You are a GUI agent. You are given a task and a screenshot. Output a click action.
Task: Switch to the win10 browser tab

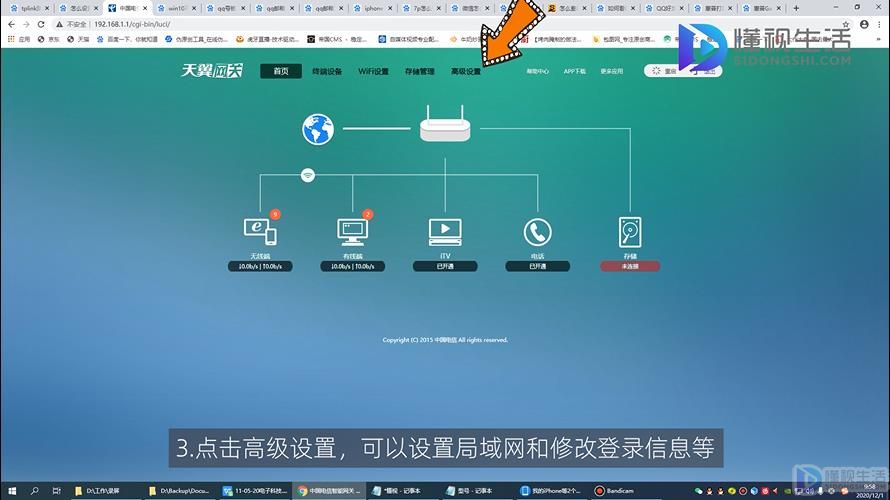pyautogui.click(x=176, y=8)
